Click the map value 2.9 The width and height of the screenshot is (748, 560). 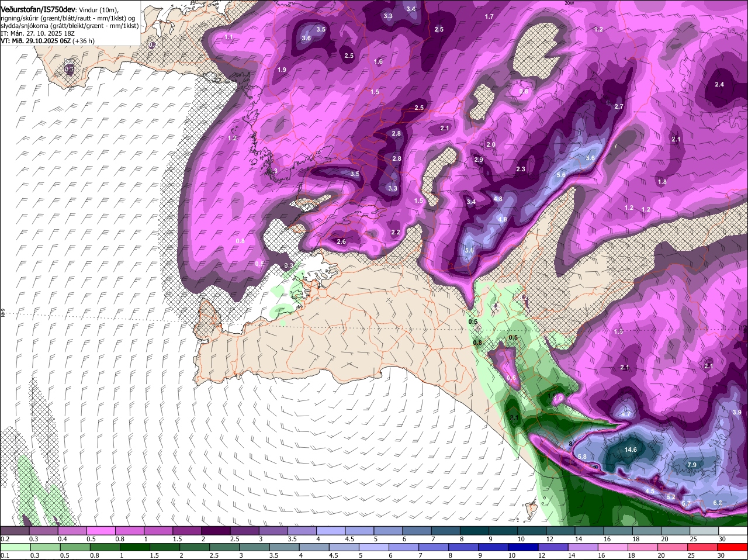point(479,160)
